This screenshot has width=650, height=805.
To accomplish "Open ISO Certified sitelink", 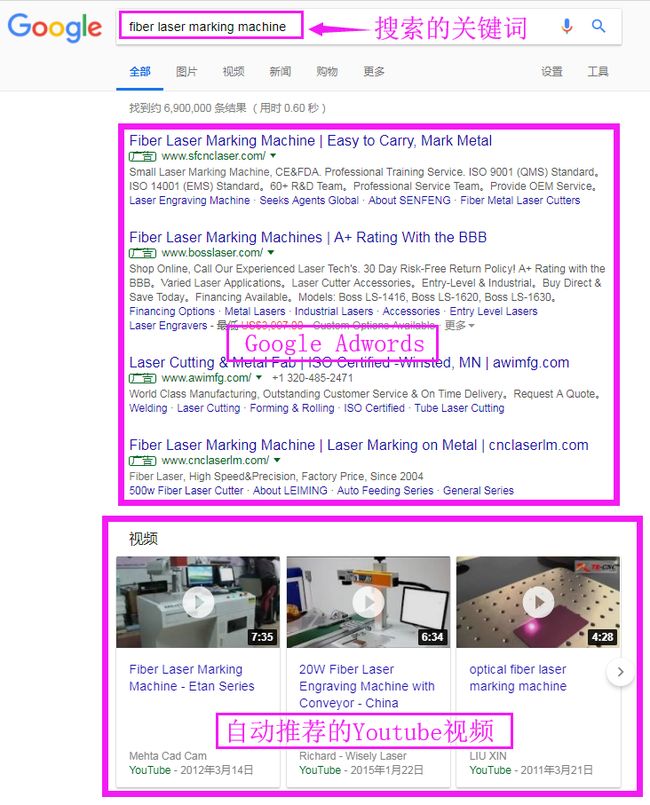I will click(374, 408).
